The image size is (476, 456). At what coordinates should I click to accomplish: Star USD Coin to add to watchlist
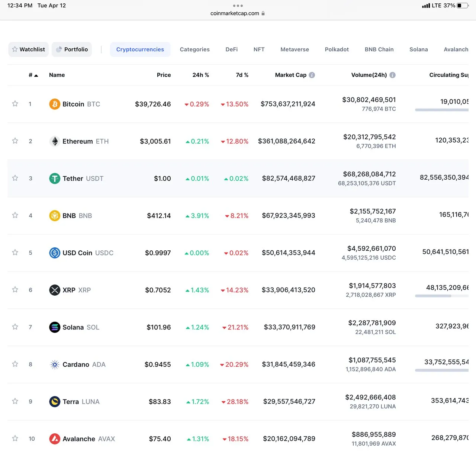point(15,252)
